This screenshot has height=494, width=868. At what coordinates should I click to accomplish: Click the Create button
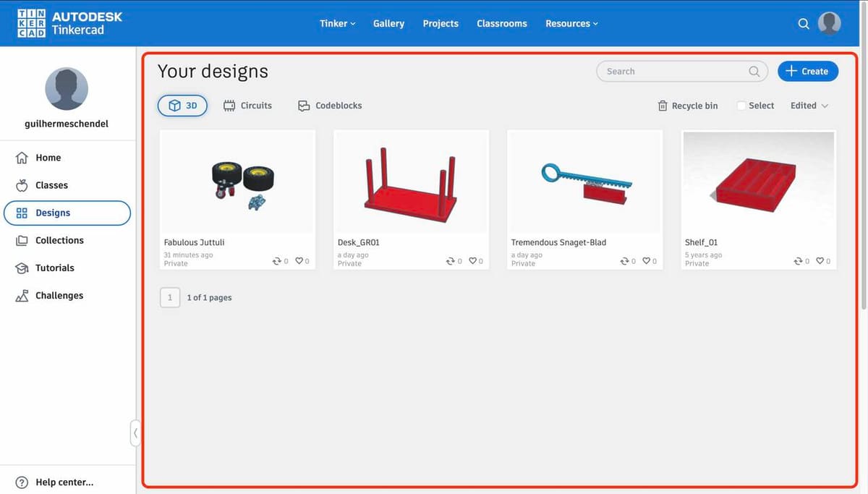[x=807, y=71]
